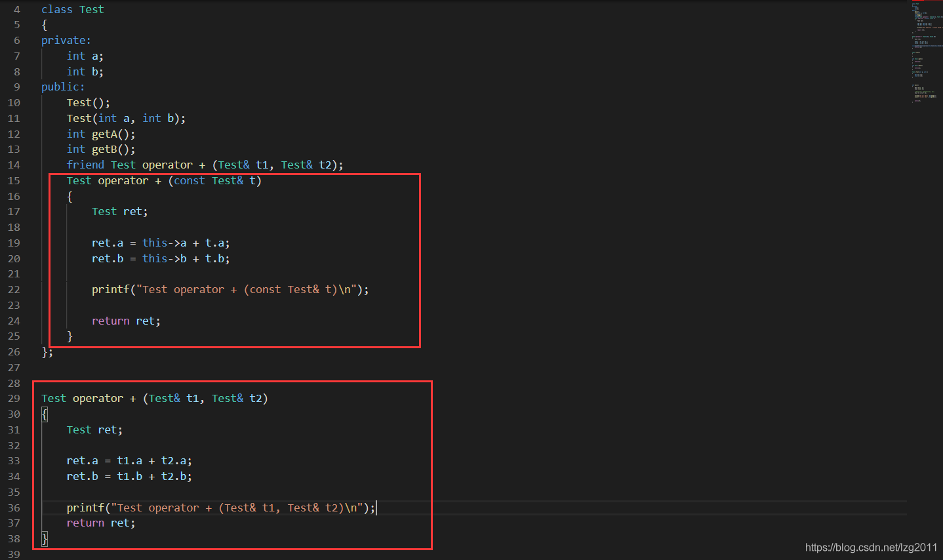Viewport: 943px width, 560px height.
Task: Click the printf call on line 22
Action: [230, 290]
